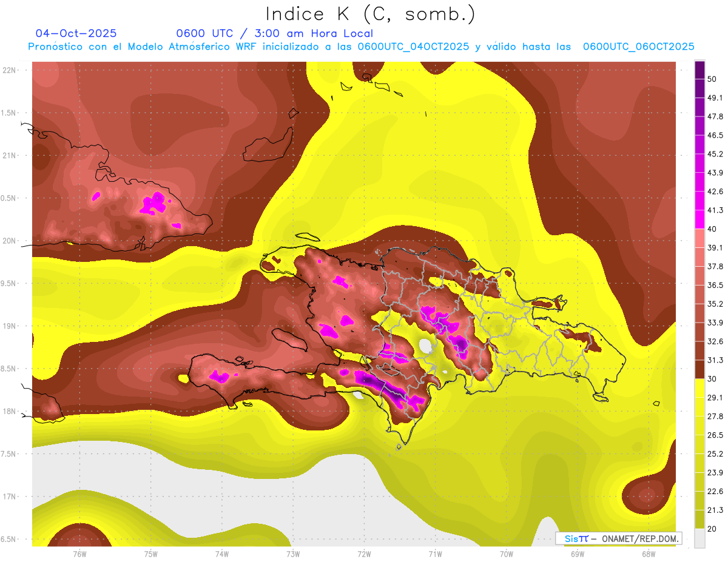Click the 68W longitude axis label

coord(648,554)
